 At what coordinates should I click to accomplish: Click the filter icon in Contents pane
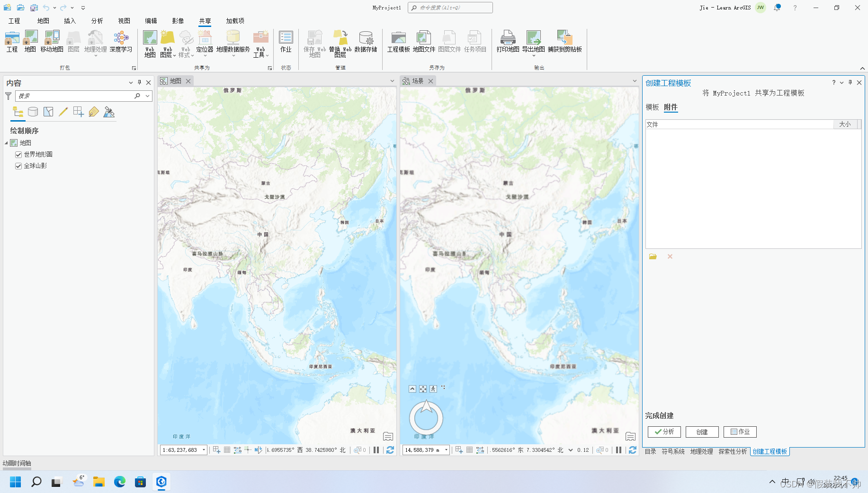[x=8, y=96]
